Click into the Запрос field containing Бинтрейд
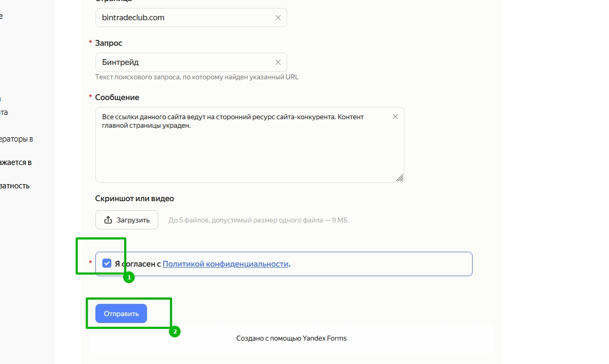Image resolution: width=609 pixels, height=364 pixels. pyautogui.click(x=184, y=62)
